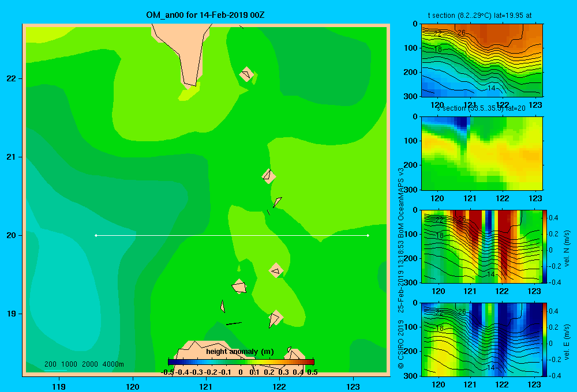
Task: Click the '0.5' value on height anomaly scale
Action: pos(312,372)
